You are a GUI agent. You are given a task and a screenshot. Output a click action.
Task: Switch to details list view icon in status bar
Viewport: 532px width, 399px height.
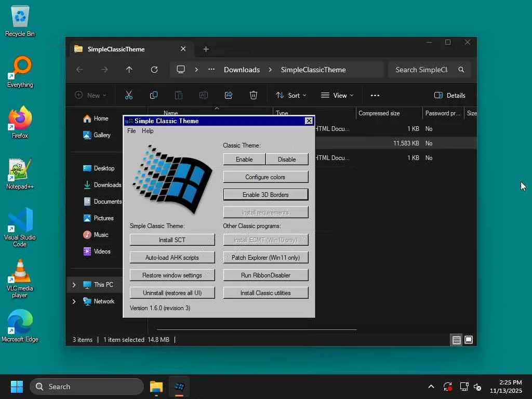coord(457,340)
